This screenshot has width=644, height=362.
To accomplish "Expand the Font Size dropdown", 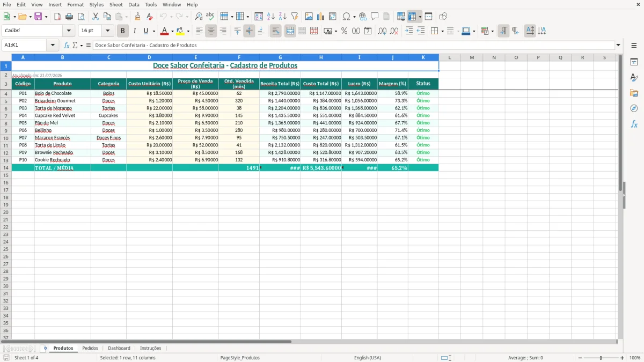I will (107, 31).
